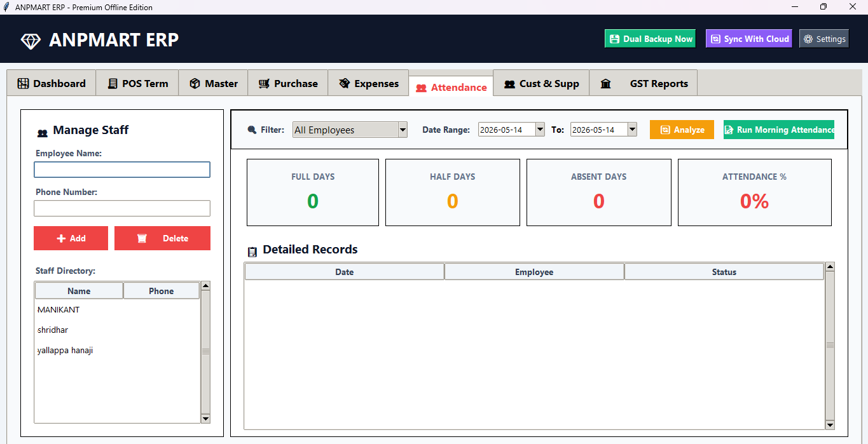Open Settings from the header

click(x=824, y=39)
